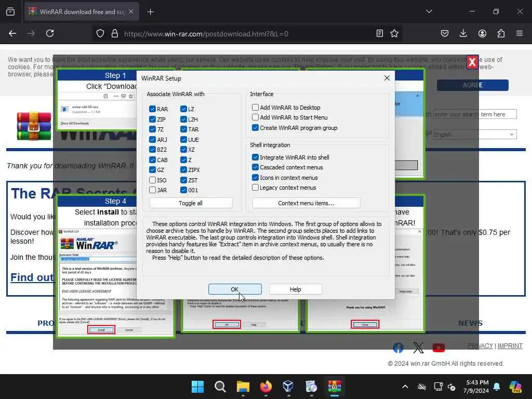Viewport: 532px width, 399px height.
Task: Confirm WinRAR Setup with OK
Action: tap(235, 289)
